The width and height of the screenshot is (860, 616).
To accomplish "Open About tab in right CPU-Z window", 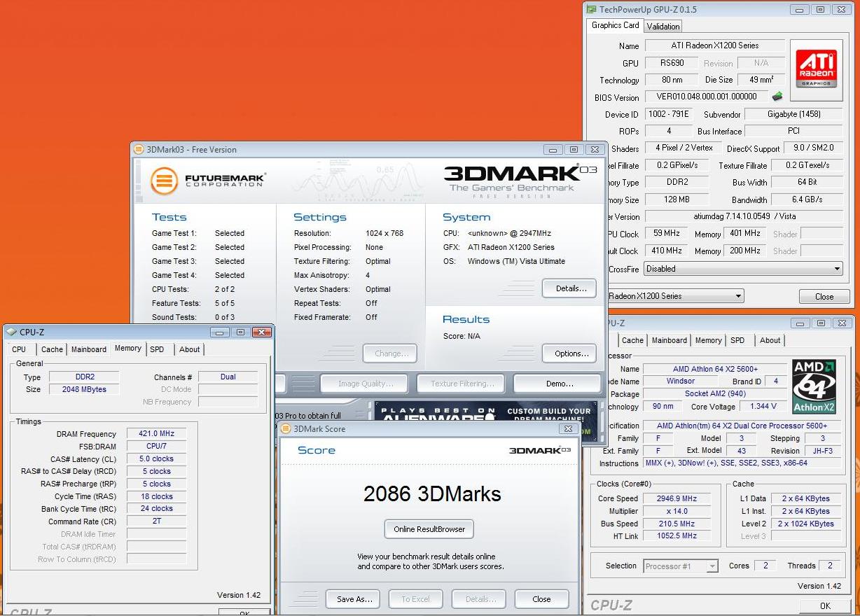I will pos(770,340).
